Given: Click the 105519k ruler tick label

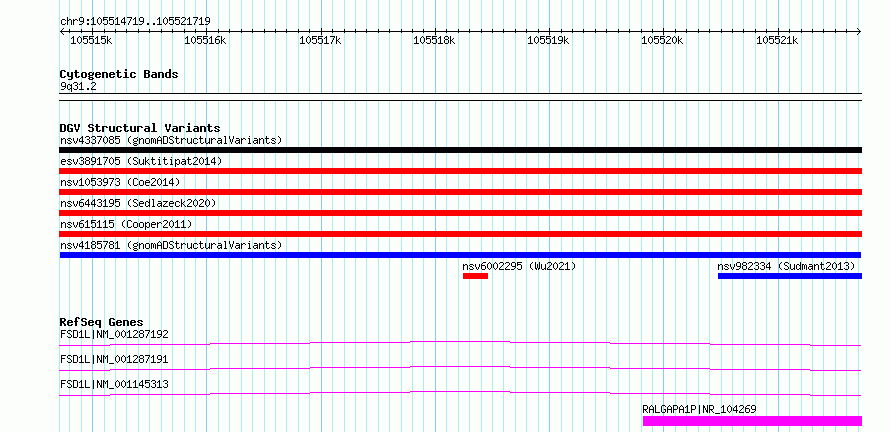Looking at the screenshot, I should (548, 40).
